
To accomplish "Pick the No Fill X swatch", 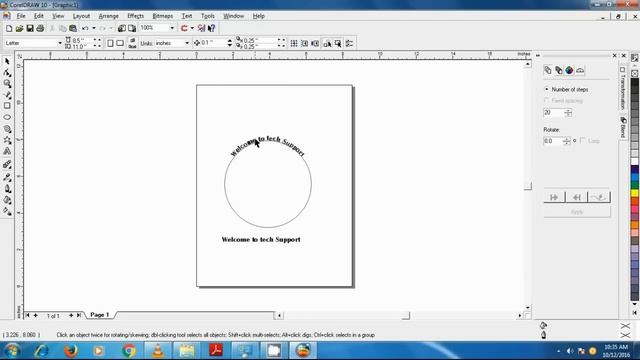I will click(x=635, y=73).
